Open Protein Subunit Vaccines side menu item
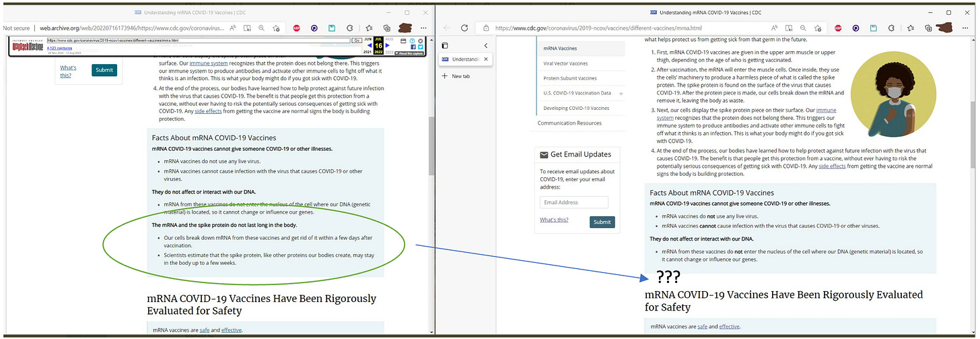 click(x=569, y=78)
